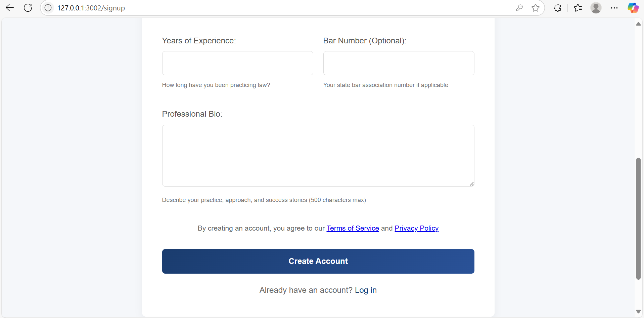Image resolution: width=644 pixels, height=318 pixels.
Task: Click inside the Professional Bio textarea
Action: point(318,156)
